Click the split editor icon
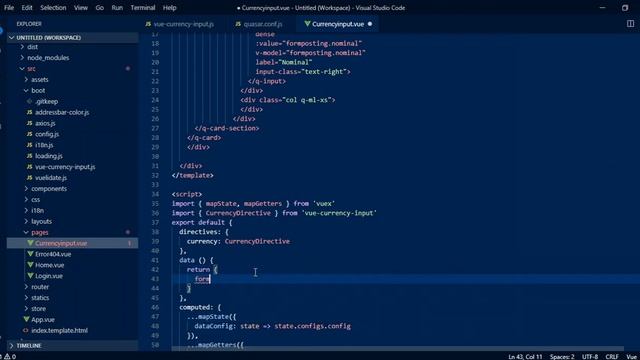Image resolution: width=640 pixels, height=360 pixels. tap(630, 24)
